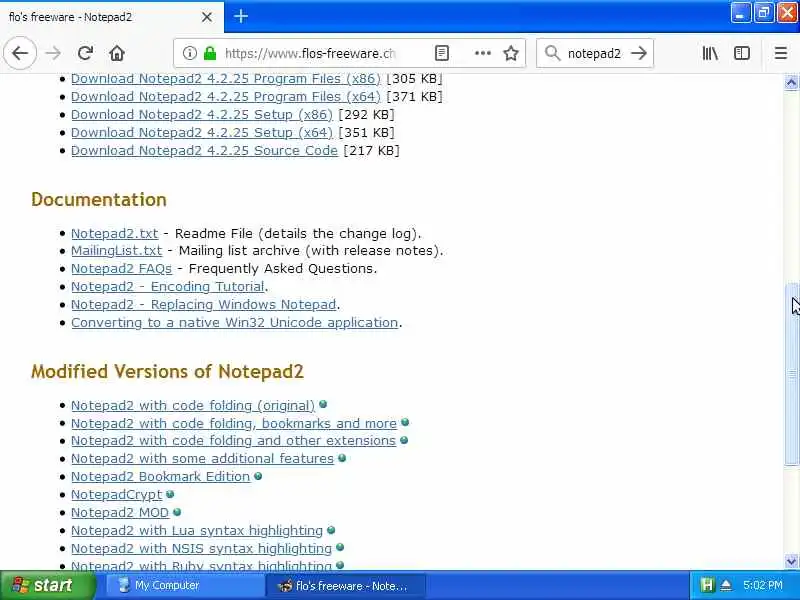Click scrollbar down arrow

click(791, 561)
